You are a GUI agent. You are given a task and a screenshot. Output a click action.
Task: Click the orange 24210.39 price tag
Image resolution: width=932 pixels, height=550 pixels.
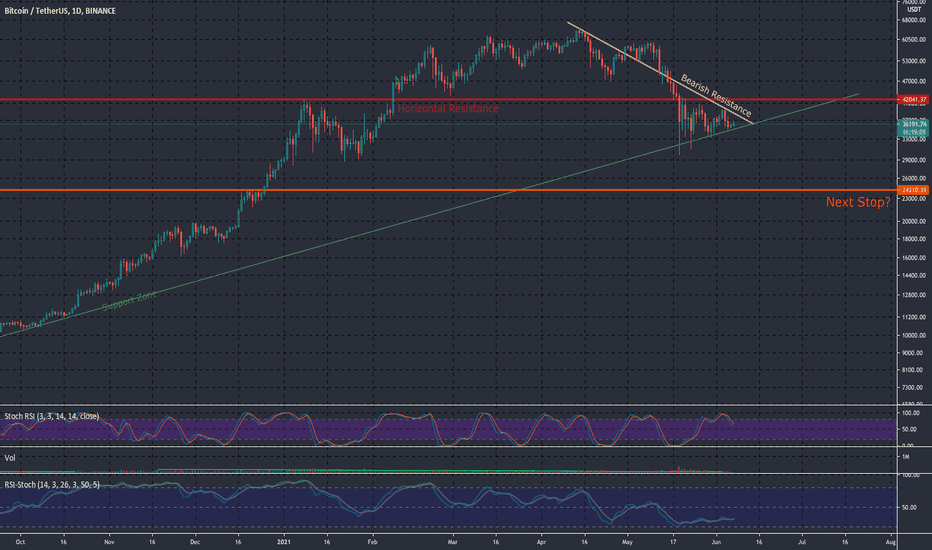coord(914,190)
